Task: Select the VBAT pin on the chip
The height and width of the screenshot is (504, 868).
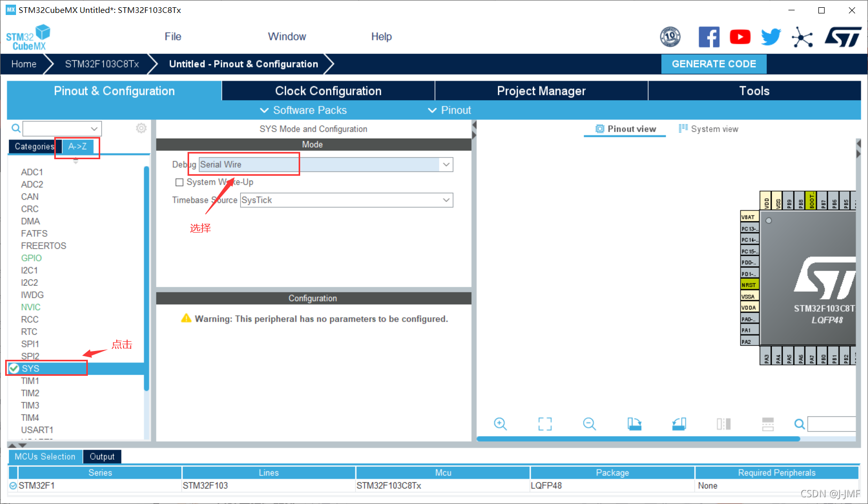Action: (749, 217)
